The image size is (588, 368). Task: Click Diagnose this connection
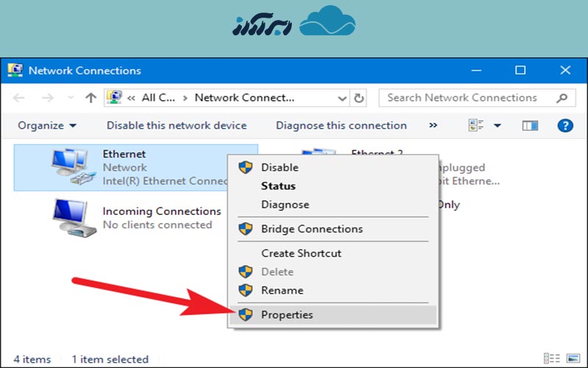pyautogui.click(x=341, y=126)
